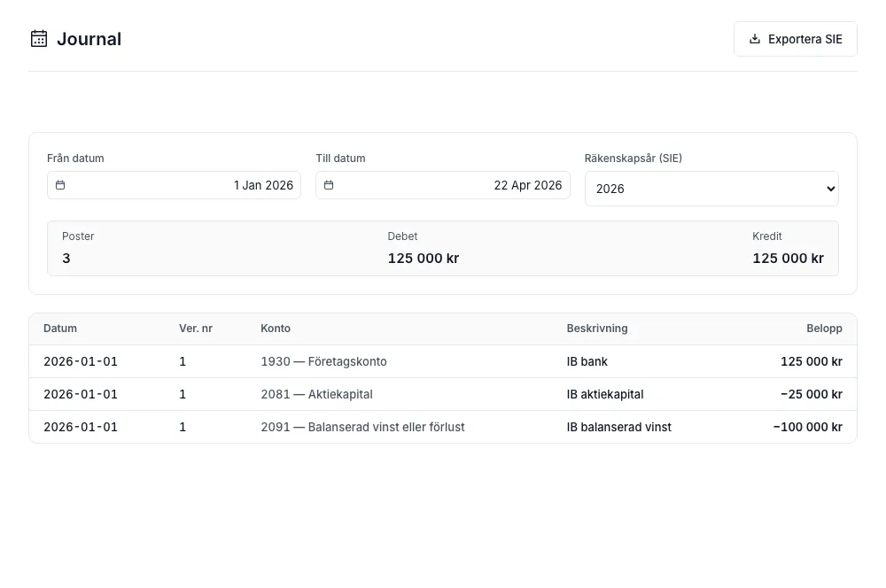This screenshot has width=886, height=588.
Task: Click the Debet total 125 000 kr
Action: point(424,258)
